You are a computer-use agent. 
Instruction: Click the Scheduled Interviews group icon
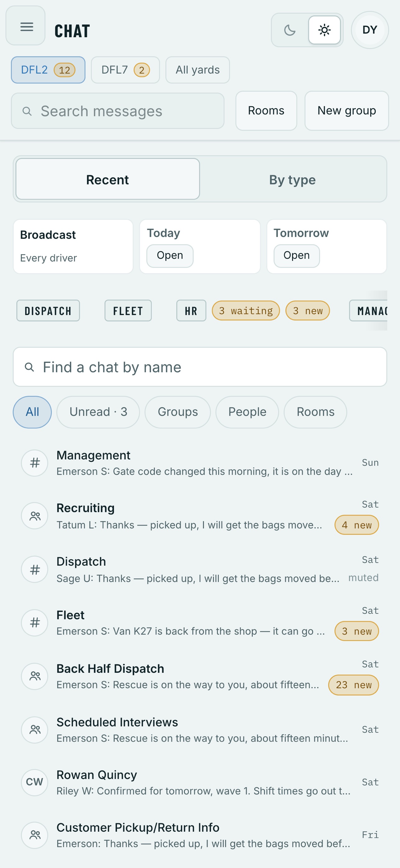pyautogui.click(x=35, y=730)
